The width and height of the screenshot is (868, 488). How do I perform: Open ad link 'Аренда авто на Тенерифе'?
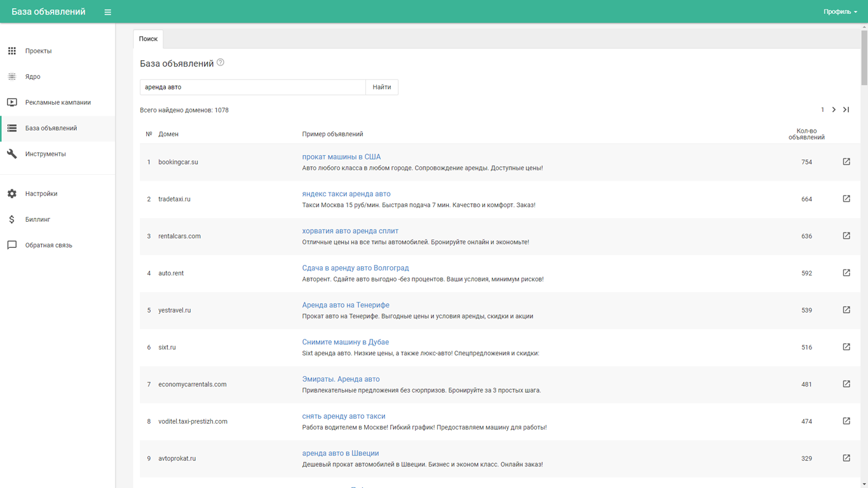(346, 305)
